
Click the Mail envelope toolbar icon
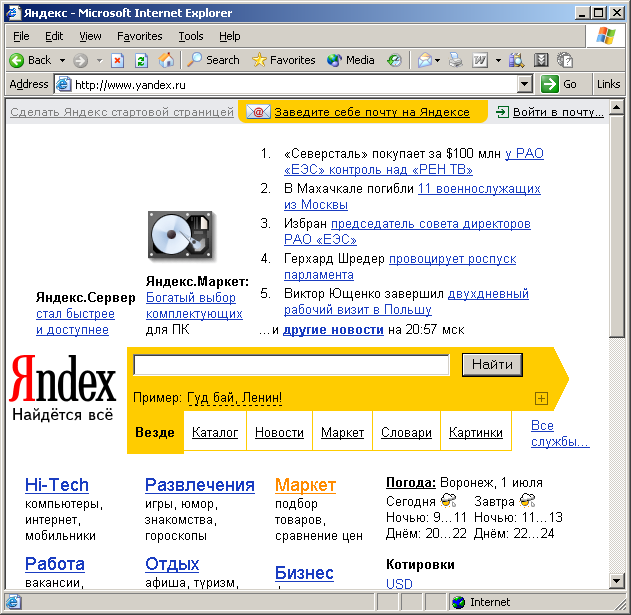click(x=425, y=60)
